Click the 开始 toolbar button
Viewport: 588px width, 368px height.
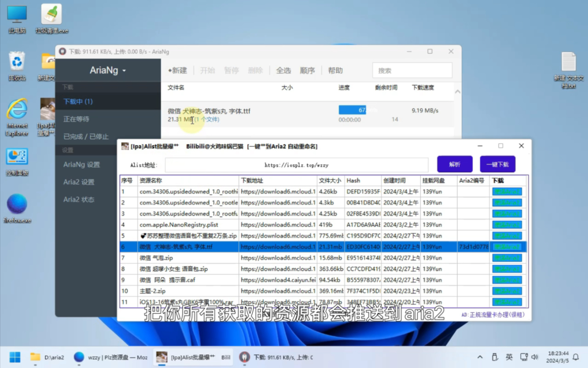(x=207, y=70)
